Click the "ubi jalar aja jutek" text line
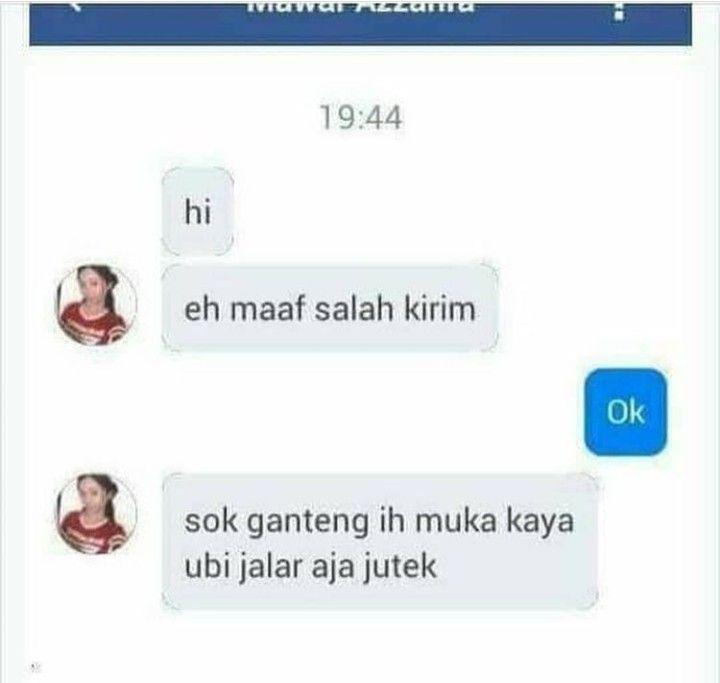The width and height of the screenshot is (720, 683). click(x=310, y=567)
